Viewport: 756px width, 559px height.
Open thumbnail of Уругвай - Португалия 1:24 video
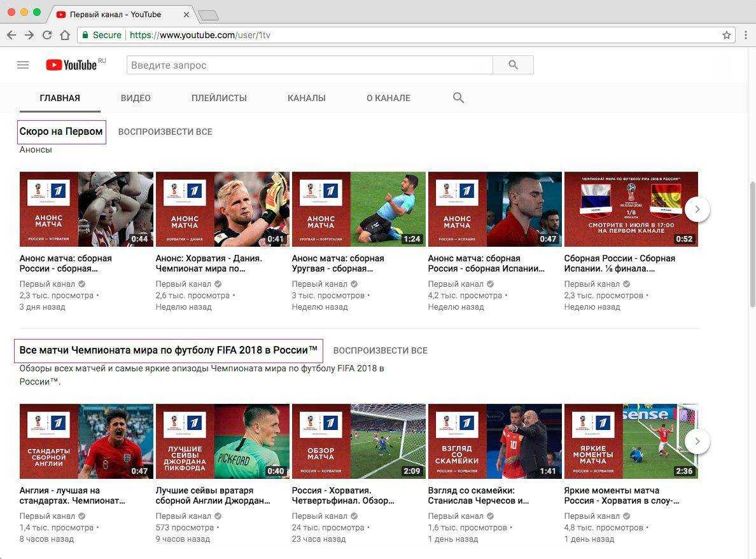[x=359, y=209]
